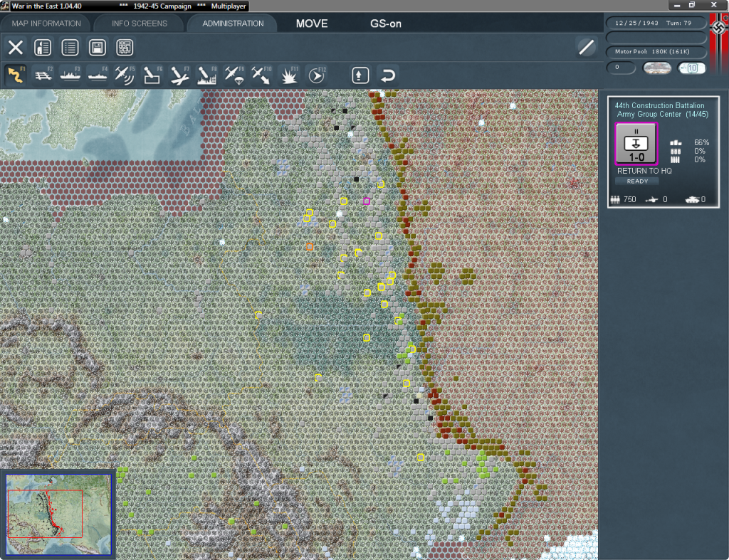The width and height of the screenshot is (729, 560).
Task: Click the pill showing number 10
Action: 691,68
